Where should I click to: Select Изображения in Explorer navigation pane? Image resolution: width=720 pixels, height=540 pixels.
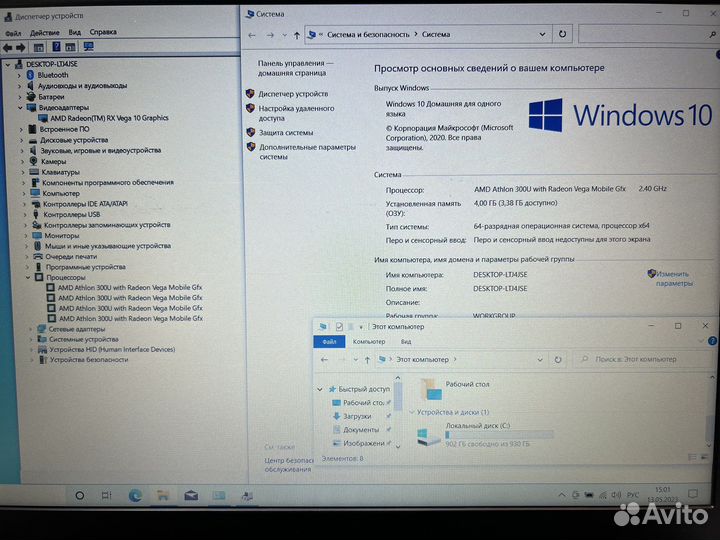tap(364, 444)
